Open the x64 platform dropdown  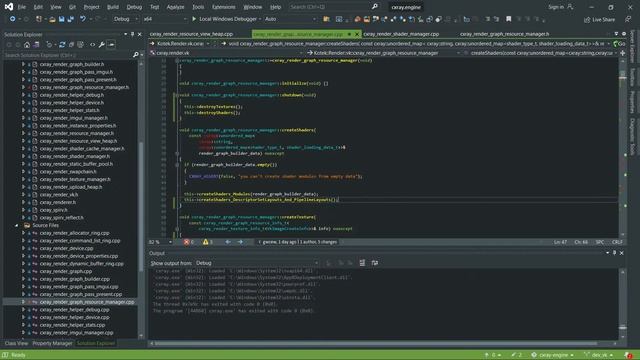coord(164,19)
